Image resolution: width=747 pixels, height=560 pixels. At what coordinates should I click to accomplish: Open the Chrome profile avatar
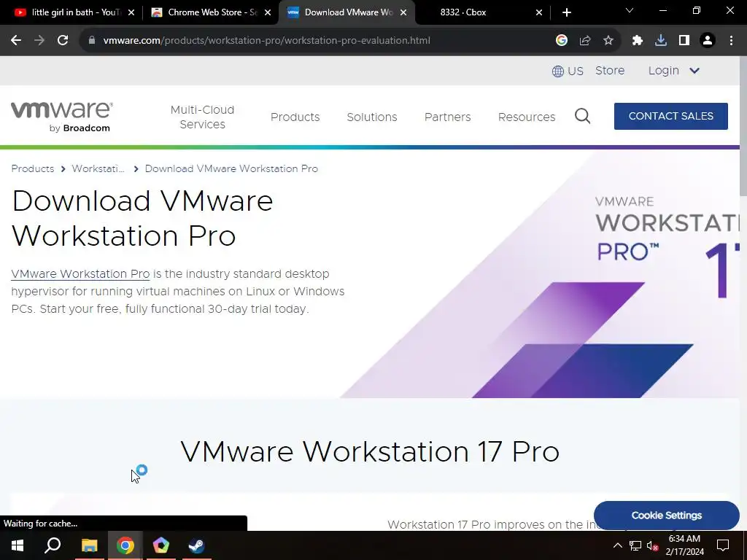(x=708, y=41)
